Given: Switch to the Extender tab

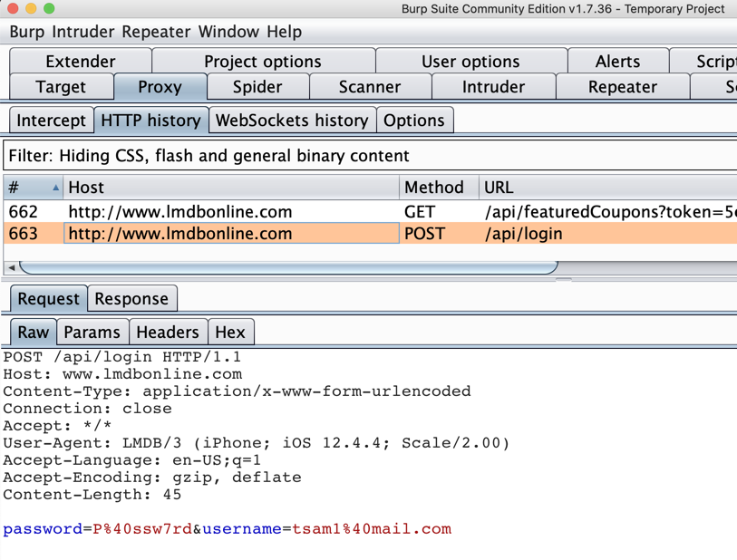Looking at the screenshot, I should tap(81, 61).
